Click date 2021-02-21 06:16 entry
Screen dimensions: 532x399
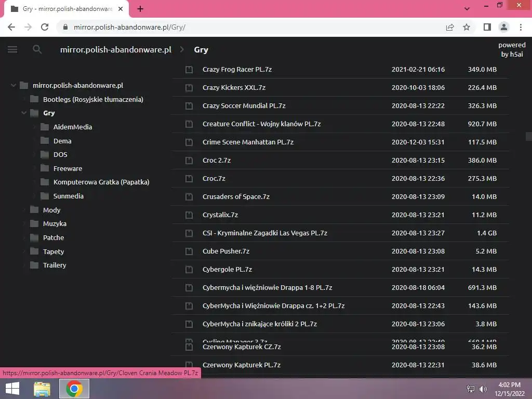(418, 70)
